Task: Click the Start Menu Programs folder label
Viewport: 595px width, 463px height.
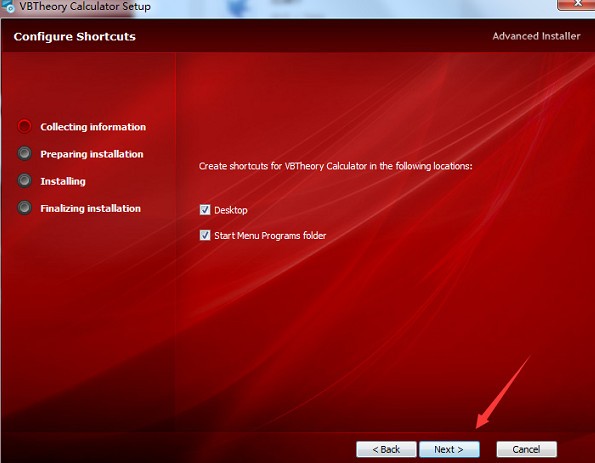Action: (270, 236)
